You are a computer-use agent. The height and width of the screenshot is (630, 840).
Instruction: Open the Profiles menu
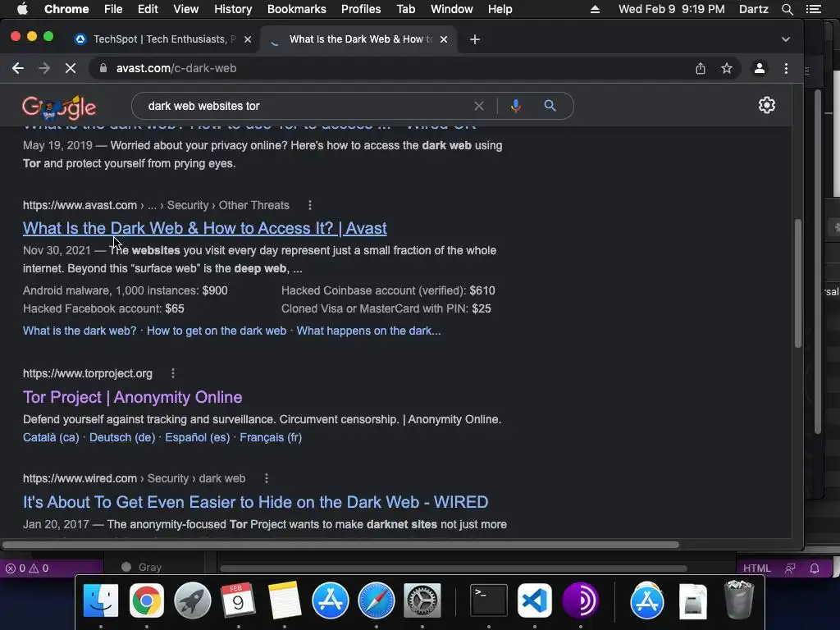(361, 9)
